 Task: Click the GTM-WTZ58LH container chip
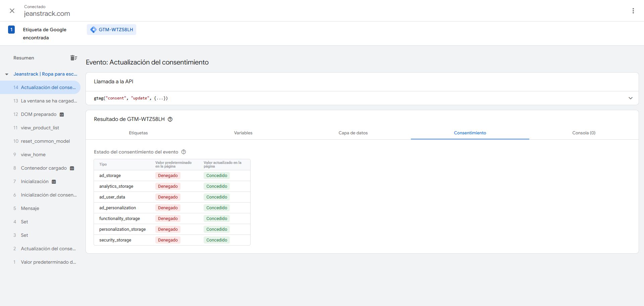tap(112, 30)
